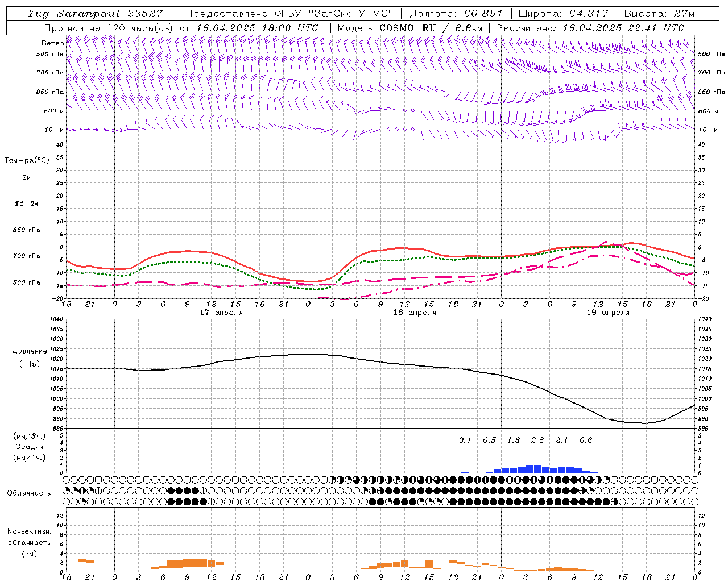The image size is (728, 582).
Task: Click the (мм/1ч.) precipitation unit label
Action: [30, 458]
